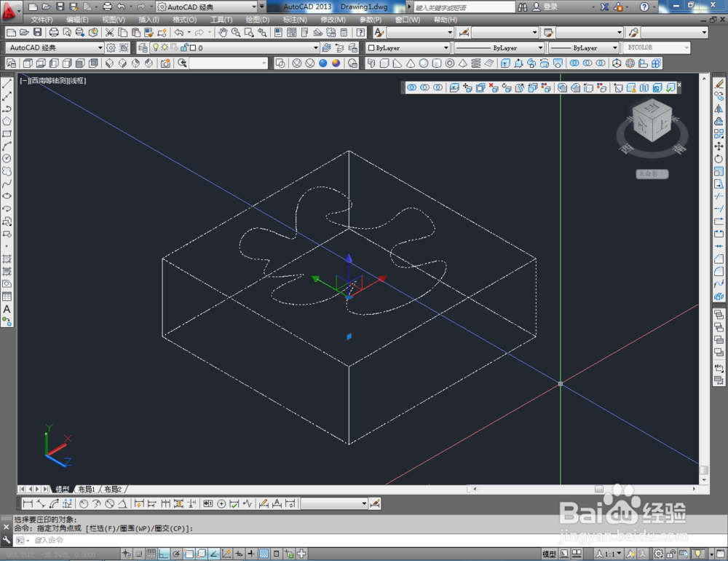Open the text style dropdown
The height and width of the screenshot is (561, 728).
[x=420, y=32]
